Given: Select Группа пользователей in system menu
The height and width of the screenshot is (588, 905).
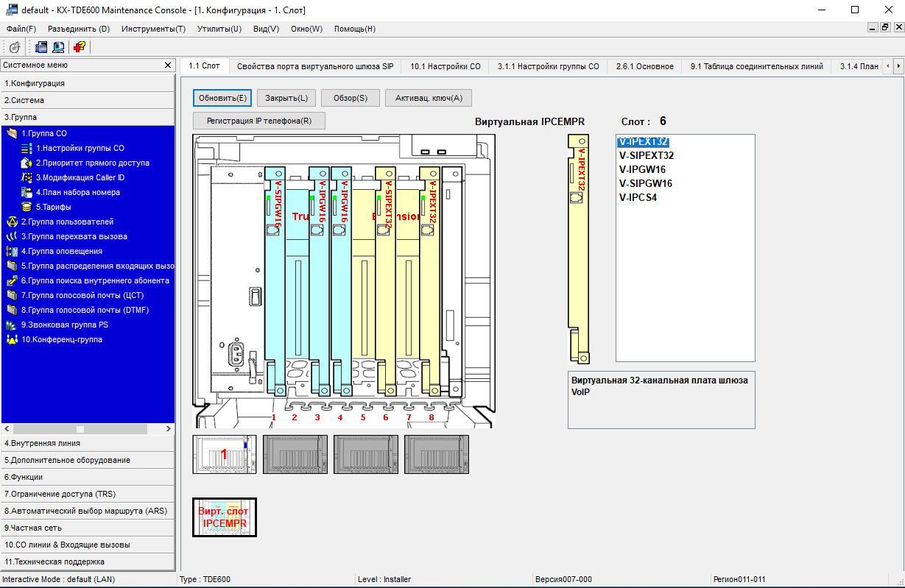Looking at the screenshot, I should [x=66, y=222].
